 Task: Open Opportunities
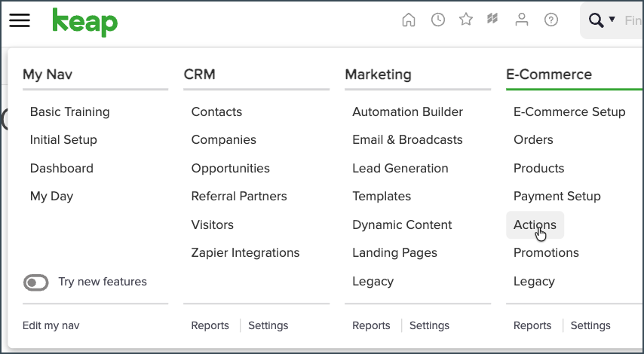[231, 169]
